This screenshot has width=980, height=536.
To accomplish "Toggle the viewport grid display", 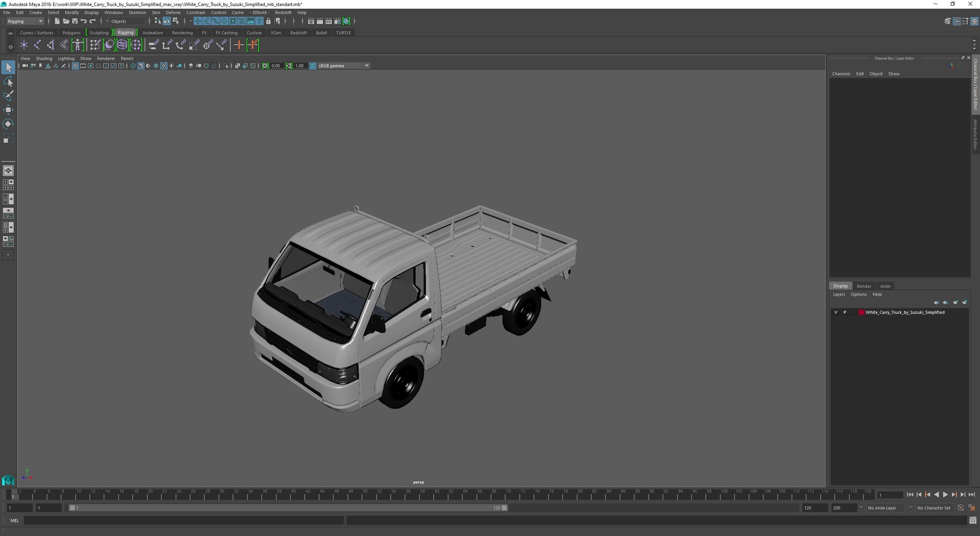I will [75, 66].
